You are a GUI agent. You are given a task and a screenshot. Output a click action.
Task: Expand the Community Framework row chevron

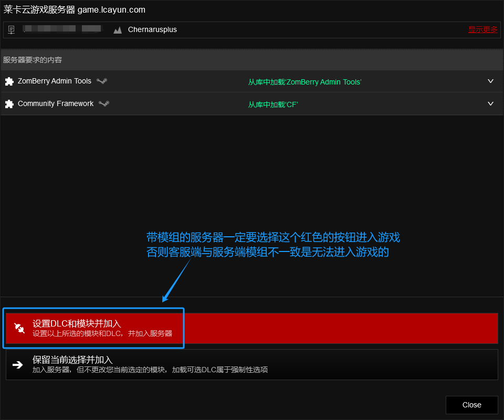tap(490, 104)
